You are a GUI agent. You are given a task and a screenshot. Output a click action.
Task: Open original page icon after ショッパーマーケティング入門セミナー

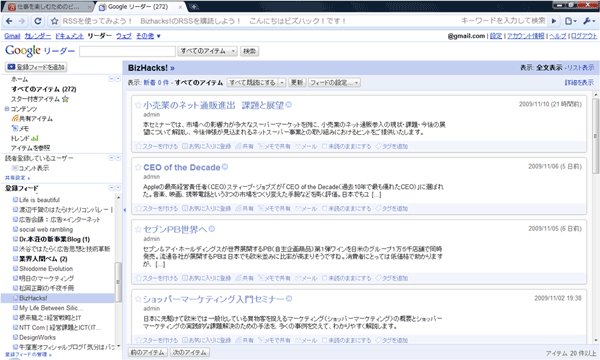[289, 298]
